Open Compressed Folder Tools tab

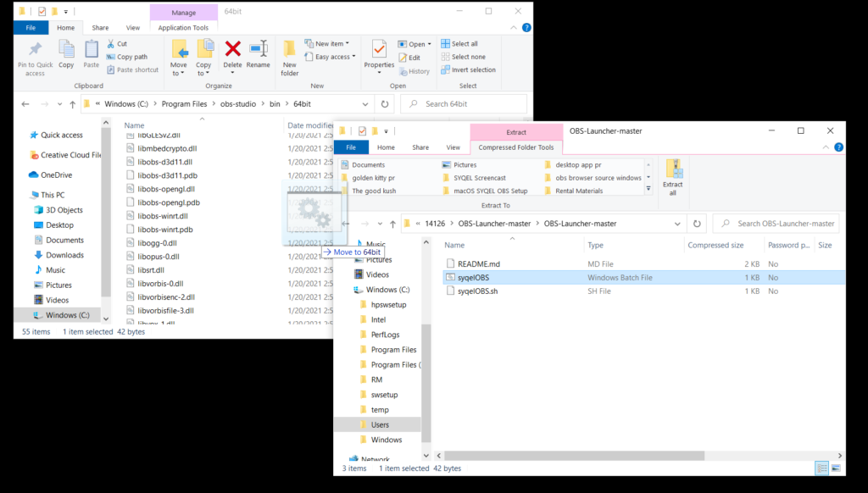[516, 147]
